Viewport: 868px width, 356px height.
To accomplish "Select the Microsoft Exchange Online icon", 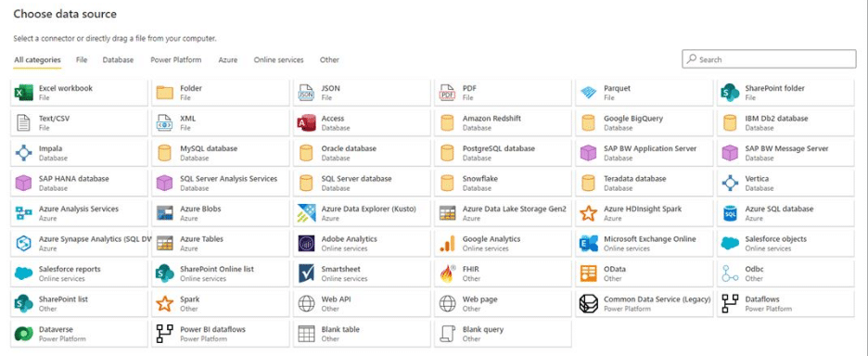I will pos(588,244).
